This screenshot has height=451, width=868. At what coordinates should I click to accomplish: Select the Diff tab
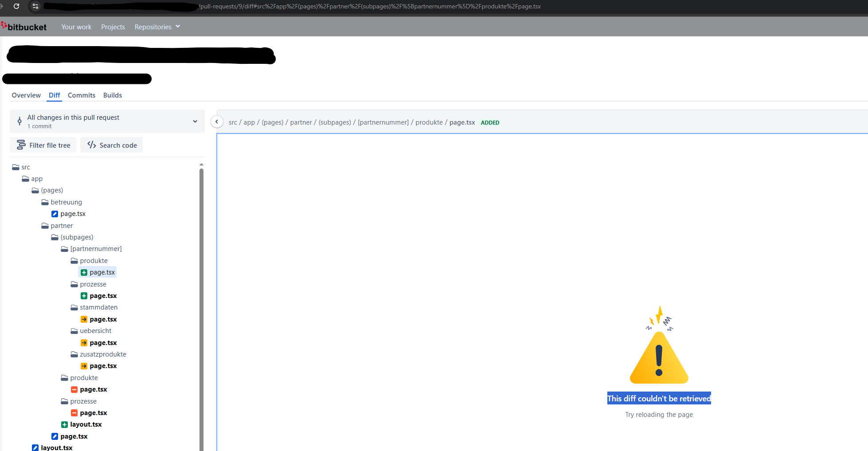(55, 95)
